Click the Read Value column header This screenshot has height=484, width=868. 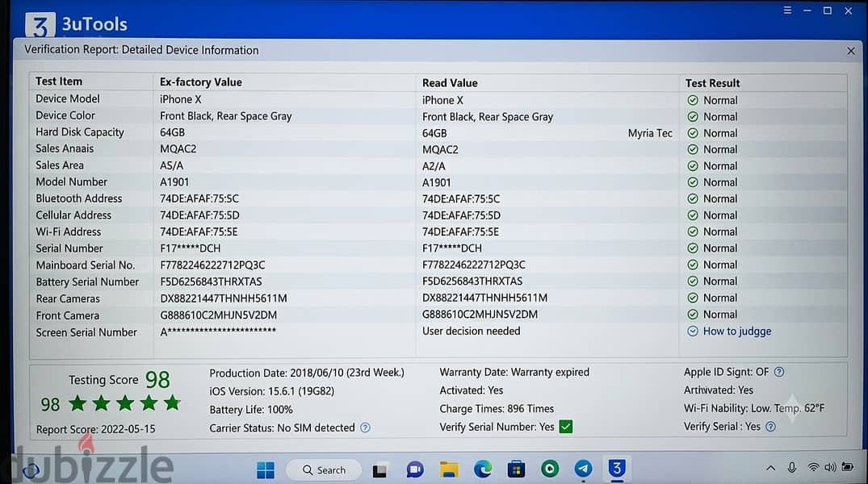tap(450, 83)
